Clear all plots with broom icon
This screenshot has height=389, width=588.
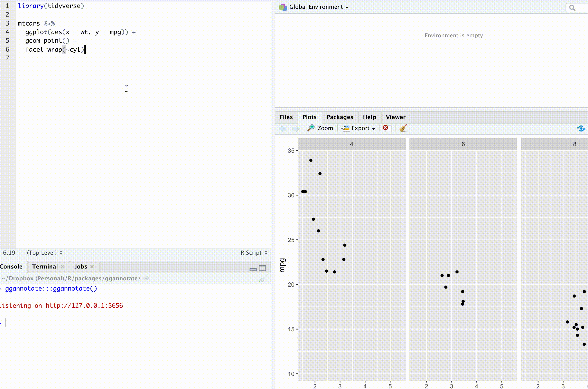tap(403, 128)
